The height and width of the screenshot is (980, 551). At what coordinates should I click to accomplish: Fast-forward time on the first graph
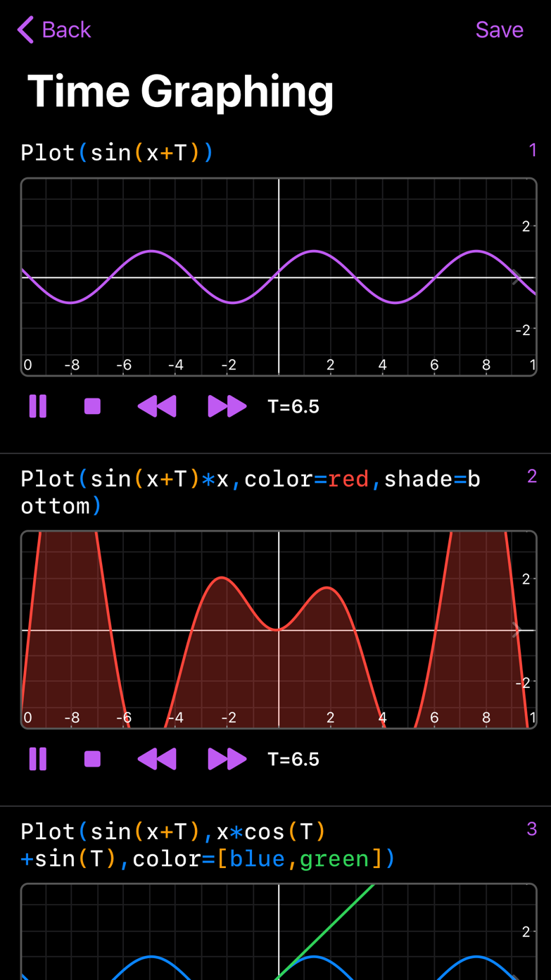[227, 406]
